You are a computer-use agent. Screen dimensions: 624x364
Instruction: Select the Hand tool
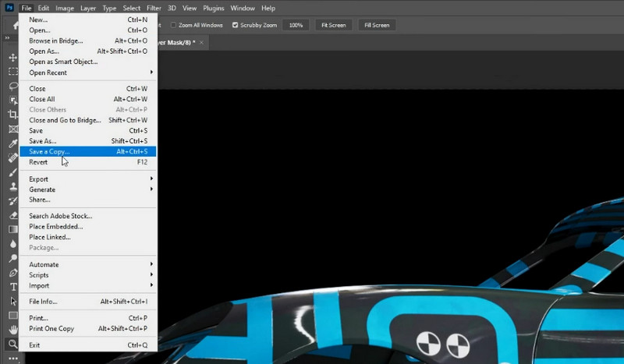pos(12,330)
